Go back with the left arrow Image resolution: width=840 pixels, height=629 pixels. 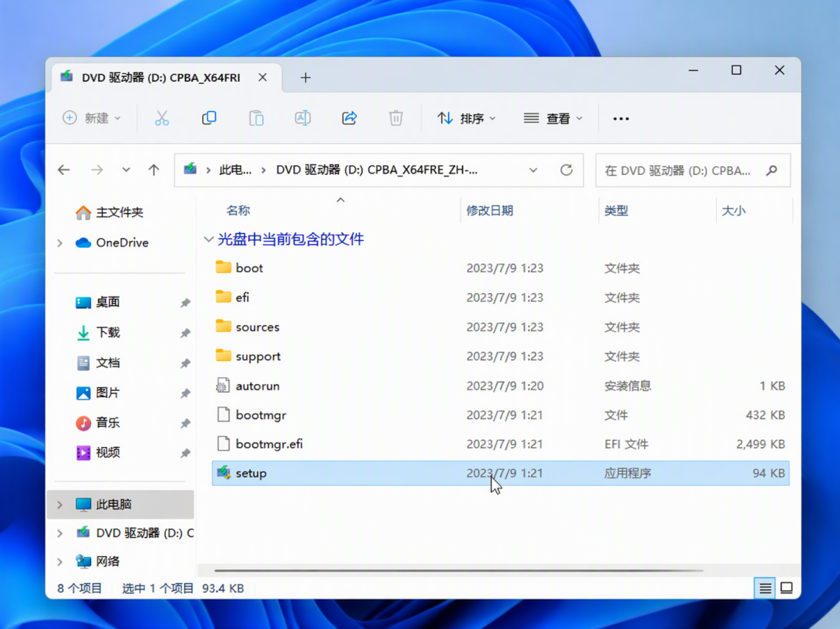pos(64,170)
